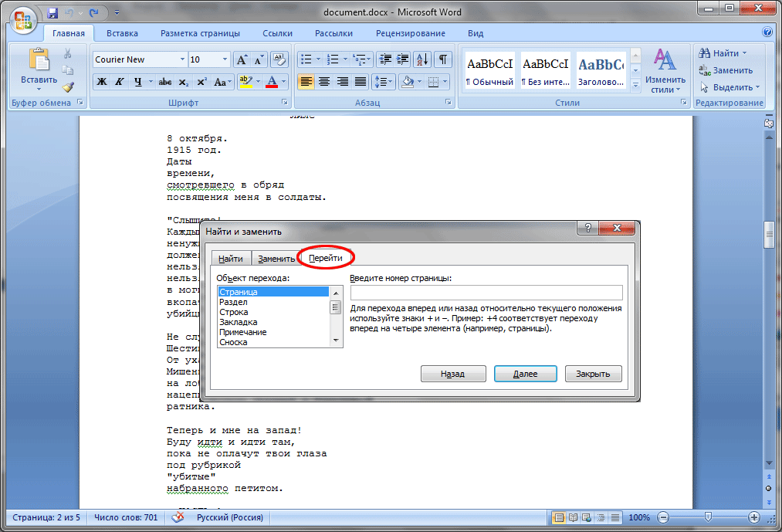Toggle show paragraph marks (¶)
This screenshot has width=782, height=532.
pos(442,59)
